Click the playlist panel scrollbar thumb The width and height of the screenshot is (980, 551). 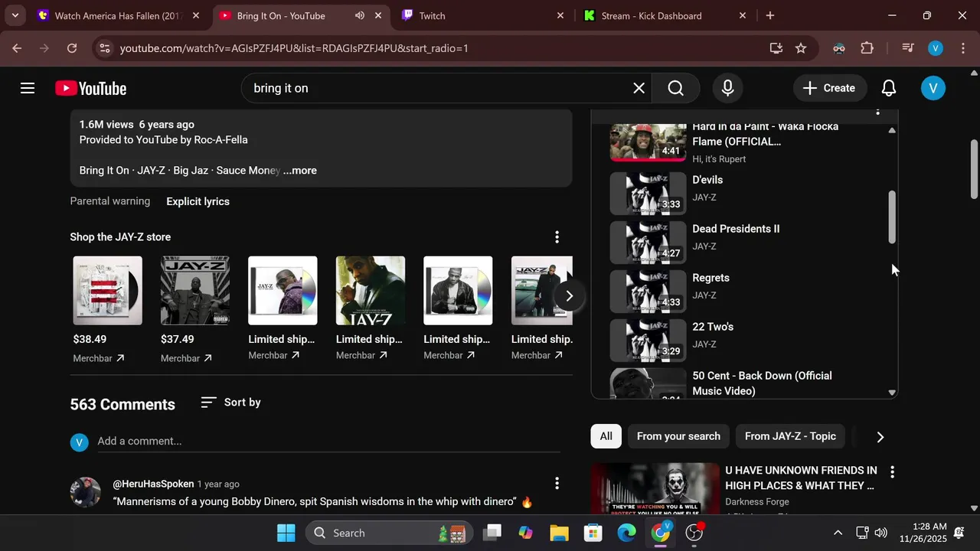[892, 217]
